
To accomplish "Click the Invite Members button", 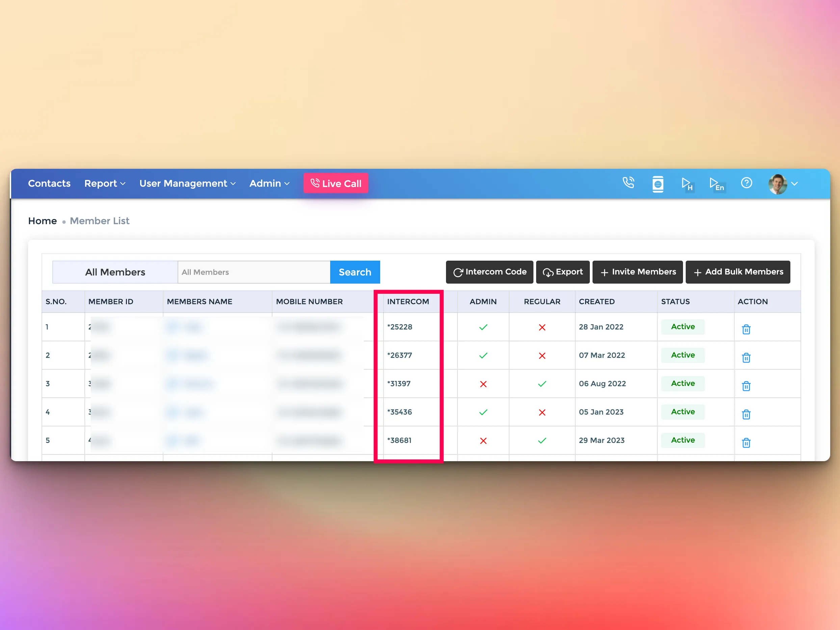I will pyautogui.click(x=637, y=272).
